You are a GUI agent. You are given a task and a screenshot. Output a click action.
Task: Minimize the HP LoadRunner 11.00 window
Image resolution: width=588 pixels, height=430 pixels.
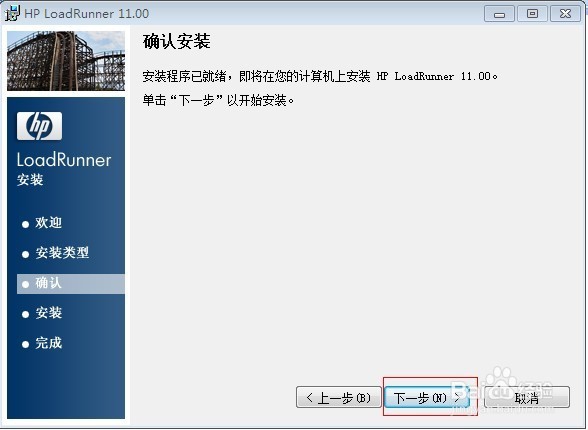[x=499, y=14]
